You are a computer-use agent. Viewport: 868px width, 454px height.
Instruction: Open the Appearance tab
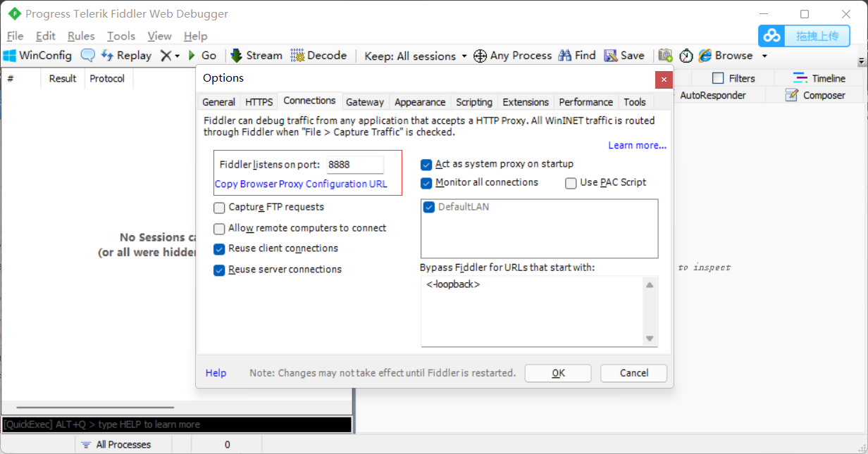pyautogui.click(x=420, y=102)
